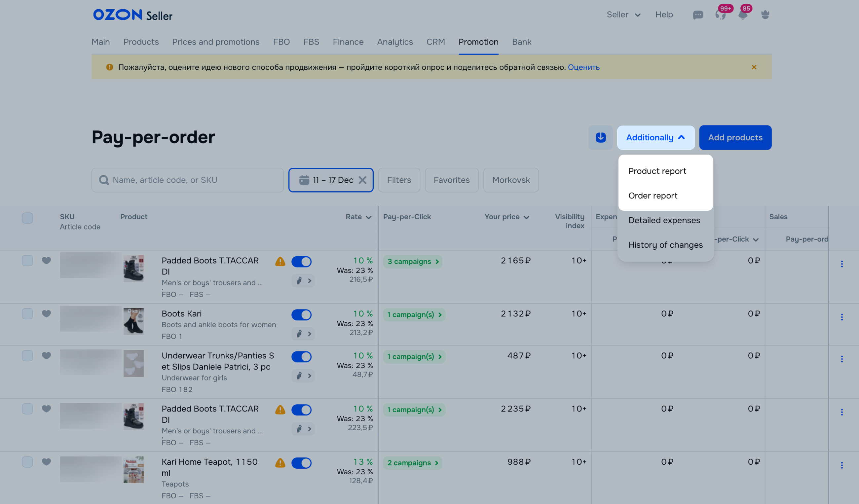859x504 pixels.
Task: Open support headset icon with 99+ badge
Action: [x=720, y=15]
